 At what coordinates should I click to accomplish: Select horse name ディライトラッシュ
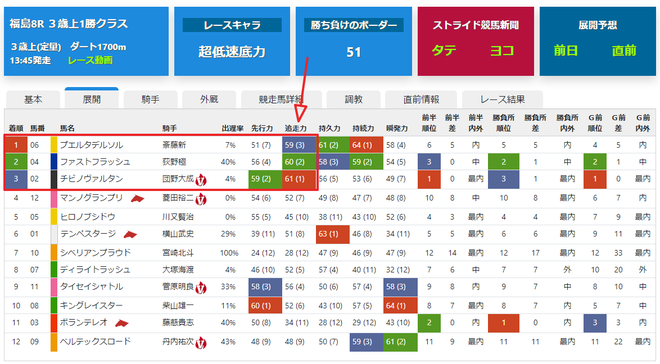coord(95,269)
